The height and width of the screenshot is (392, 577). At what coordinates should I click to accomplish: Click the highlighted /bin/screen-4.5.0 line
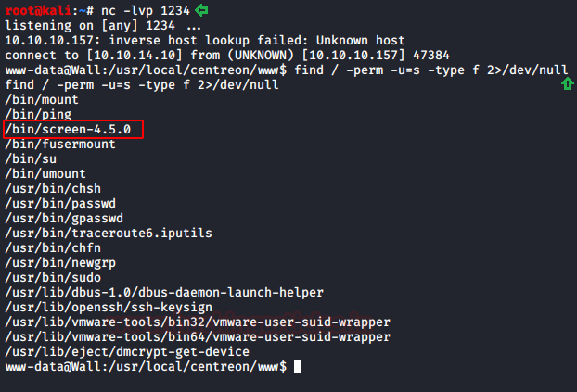coord(73,129)
